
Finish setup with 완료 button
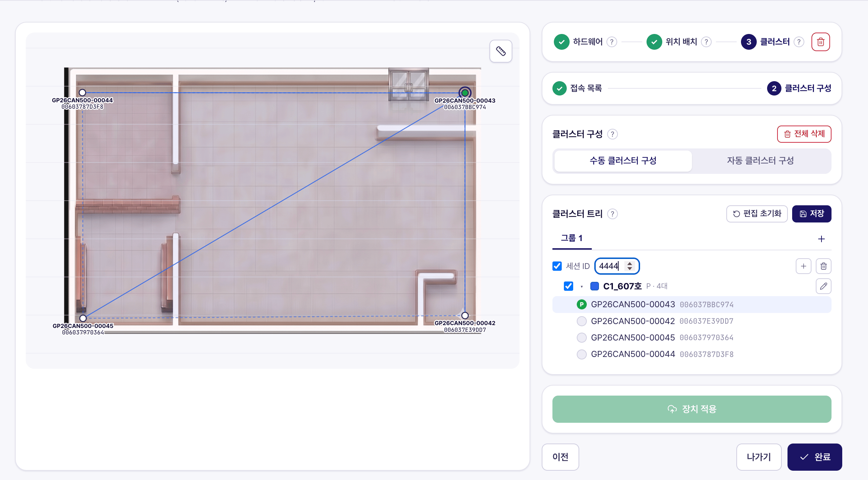pos(815,457)
